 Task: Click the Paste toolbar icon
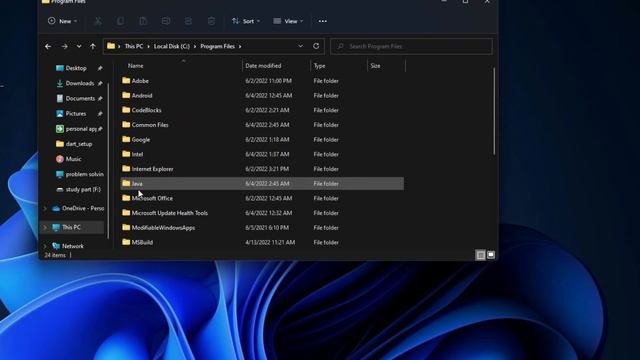143,21
